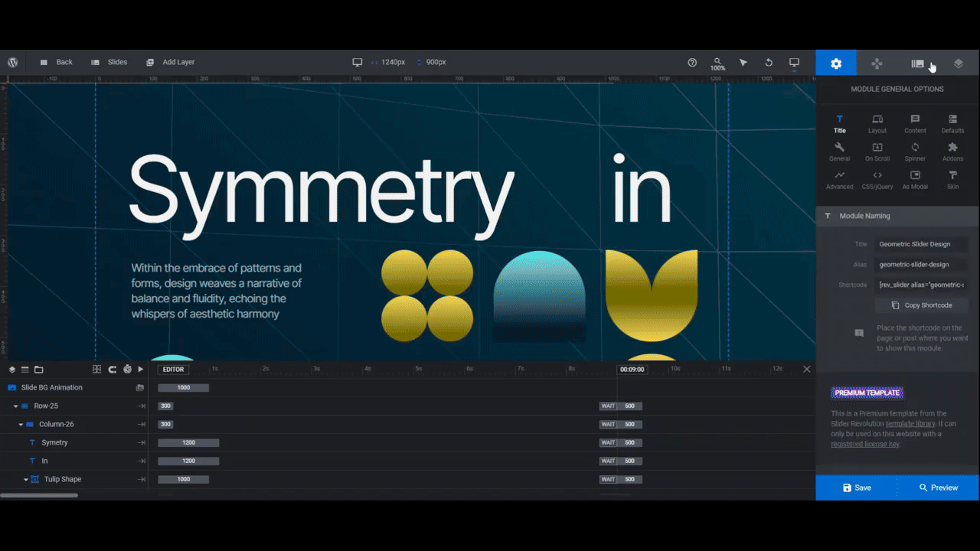
Task: Open the registered license key link
Action: point(865,444)
